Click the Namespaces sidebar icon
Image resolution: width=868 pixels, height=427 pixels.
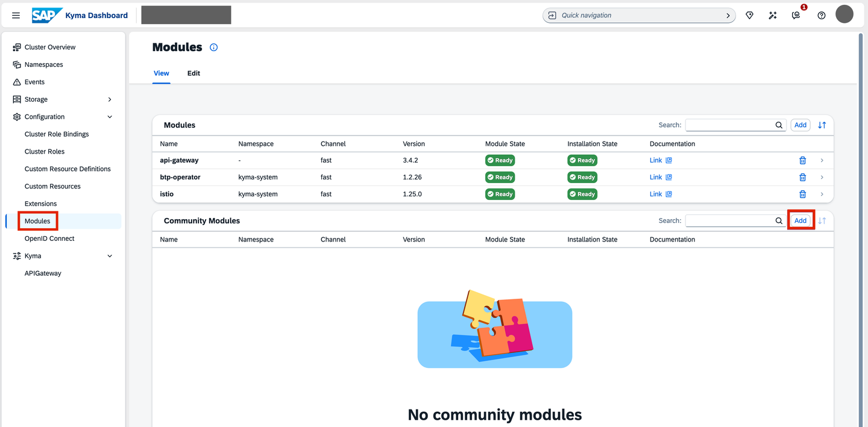coord(17,64)
